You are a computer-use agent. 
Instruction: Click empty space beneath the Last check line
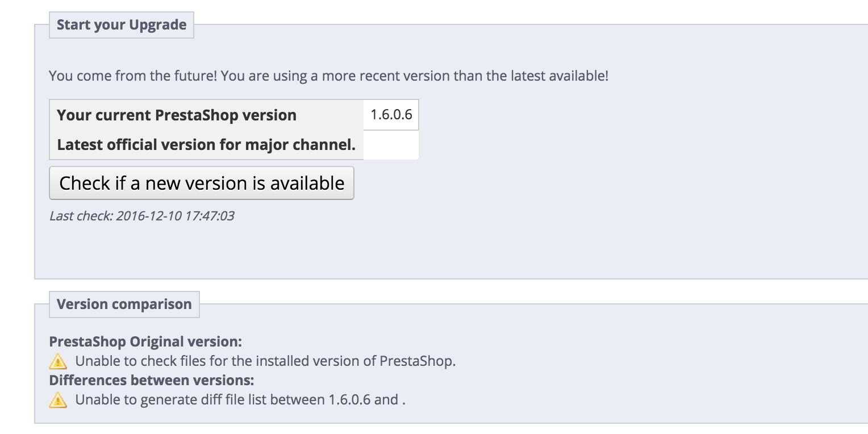coord(227,250)
